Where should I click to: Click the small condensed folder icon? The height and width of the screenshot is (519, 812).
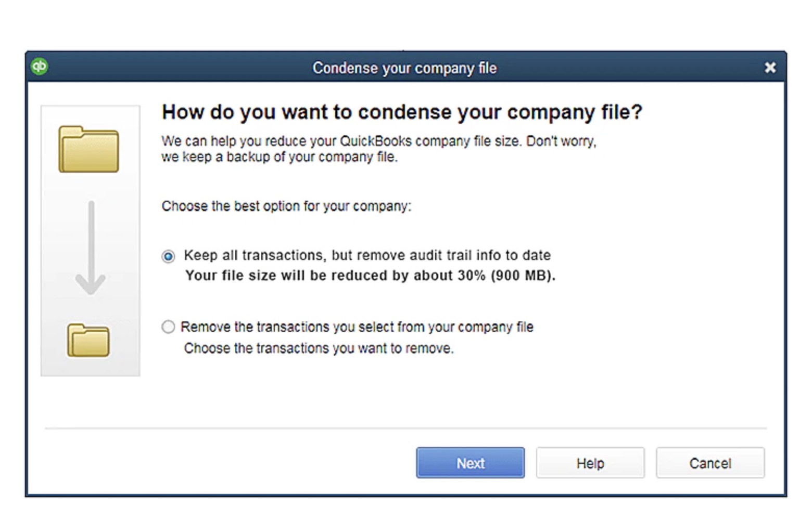88,340
